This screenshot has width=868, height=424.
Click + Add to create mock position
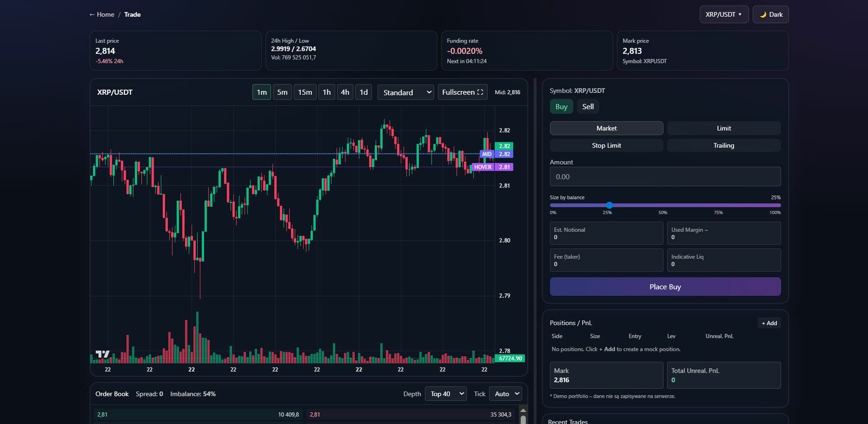click(x=769, y=323)
